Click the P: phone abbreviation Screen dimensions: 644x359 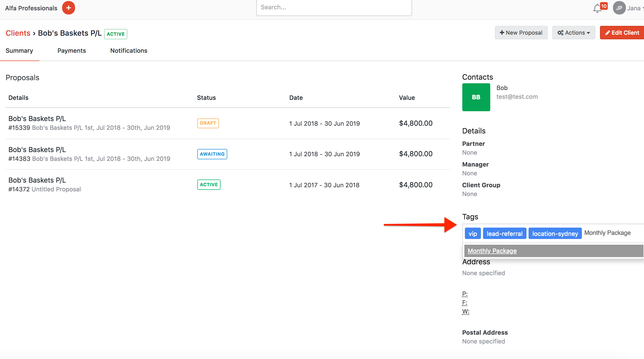pyautogui.click(x=465, y=294)
